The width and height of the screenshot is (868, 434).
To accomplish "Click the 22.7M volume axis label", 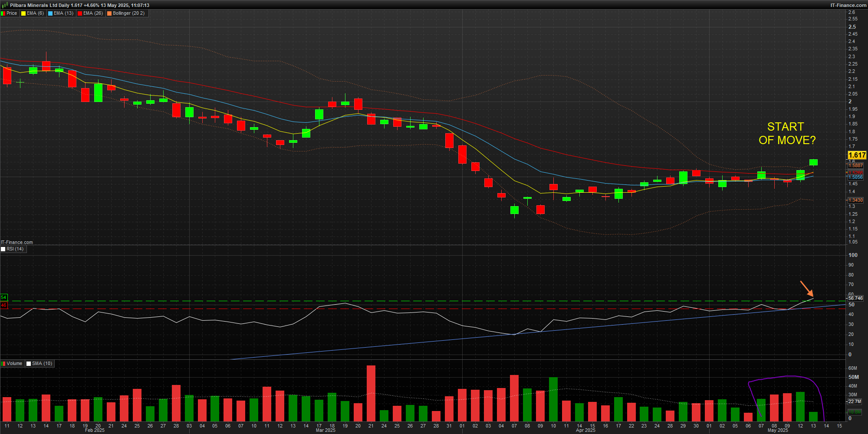I will coord(855,401).
